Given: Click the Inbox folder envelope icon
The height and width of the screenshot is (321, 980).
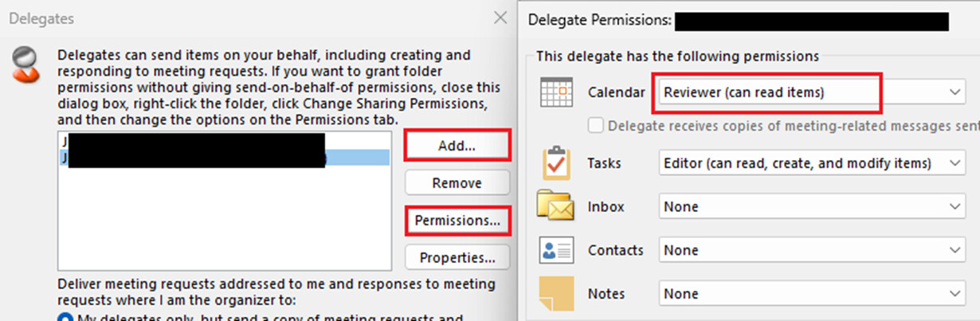Looking at the screenshot, I should pyautogui.click(x=556, y=206).
